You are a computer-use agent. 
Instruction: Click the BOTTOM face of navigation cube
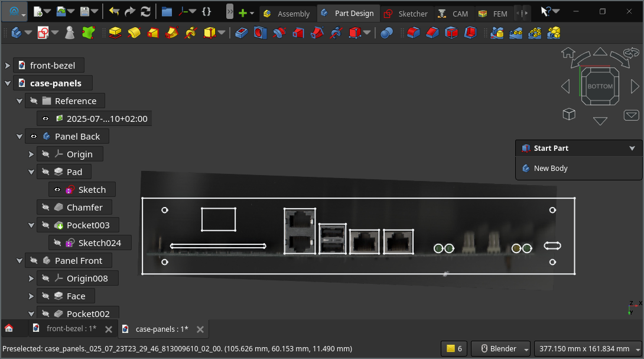pos(600,86)
